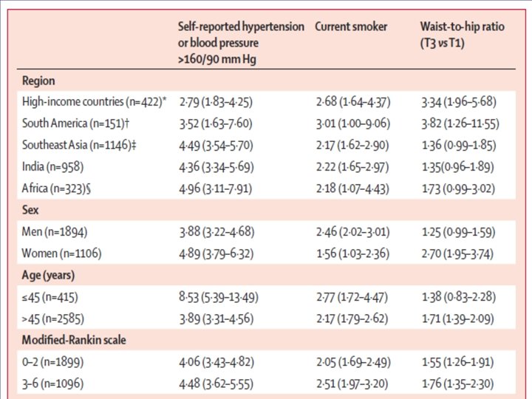Select the Southeast Asia (n=1146) row label
Image resolution: width=532 pixels, height=399 pixels.
pos(79,146)
